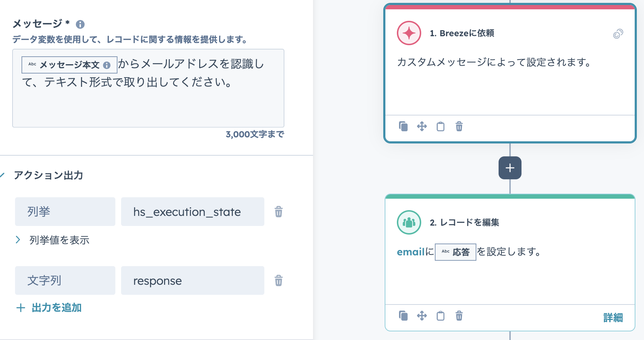Viewport: 644px width, 340px height.
Task: Click info icon inside メッセージ本文 token
Action: [x=107, y=65]
